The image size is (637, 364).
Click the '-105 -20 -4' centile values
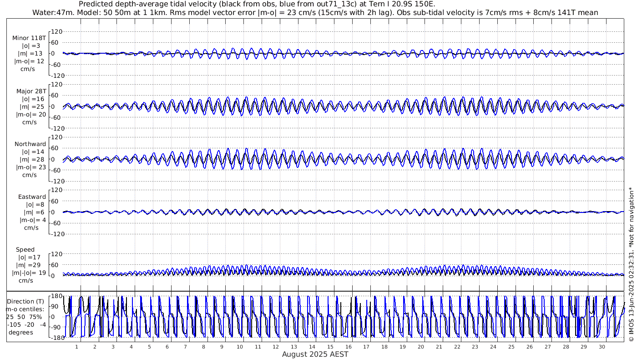pos(26,324)
